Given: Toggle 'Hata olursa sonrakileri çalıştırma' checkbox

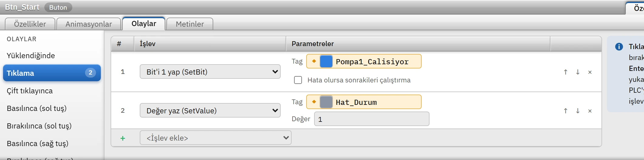Looking at the screenshot, I should click(x=298, y=80).
